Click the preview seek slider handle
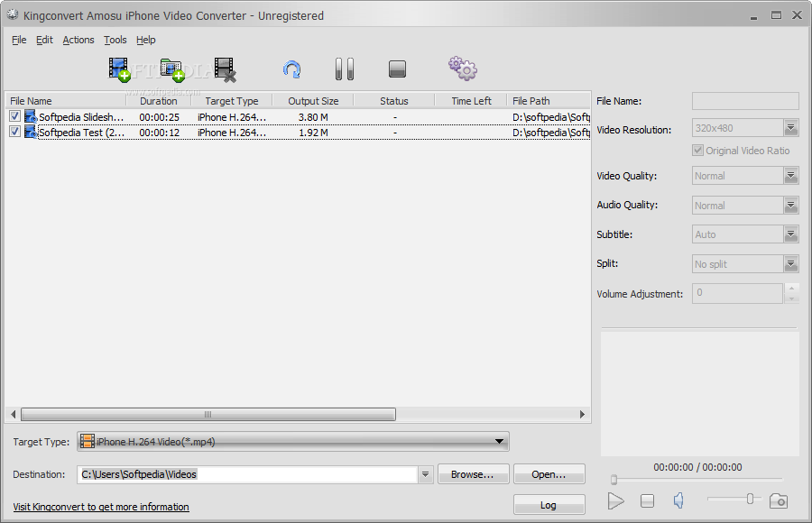812x523 pixels. tap(614, 480)
